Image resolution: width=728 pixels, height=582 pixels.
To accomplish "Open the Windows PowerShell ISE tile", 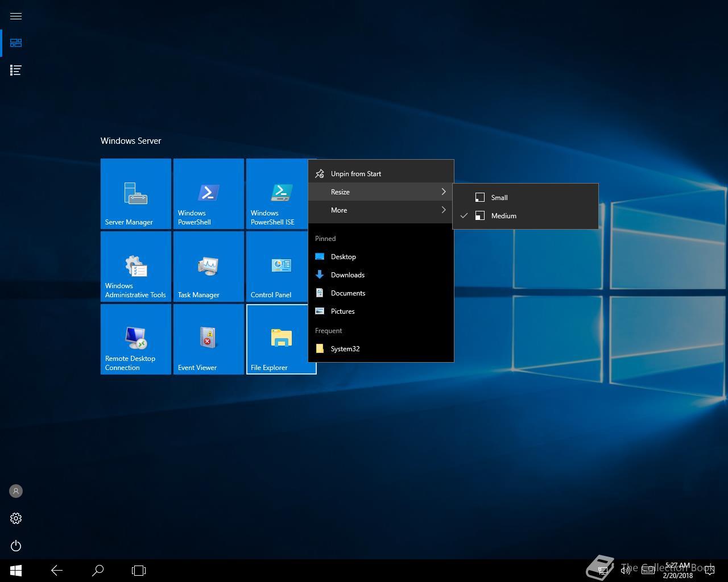I will click(276, 193).
